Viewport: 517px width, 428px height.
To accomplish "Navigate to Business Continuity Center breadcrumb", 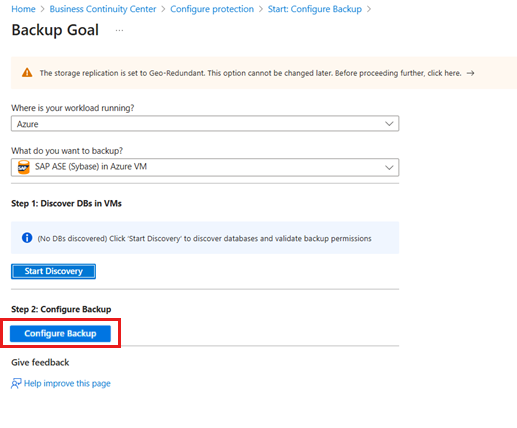I will (103, 9).
